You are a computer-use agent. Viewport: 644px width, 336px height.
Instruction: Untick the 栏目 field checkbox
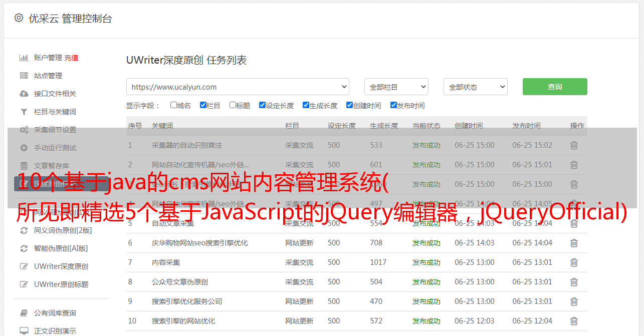pos(203,105)
